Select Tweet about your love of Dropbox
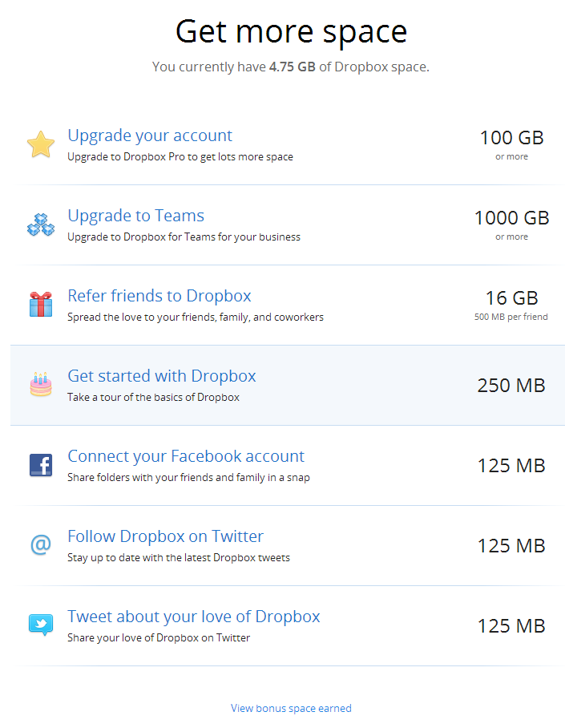Image resolution: width=565 pixels, height=728 pixels. 194,617
